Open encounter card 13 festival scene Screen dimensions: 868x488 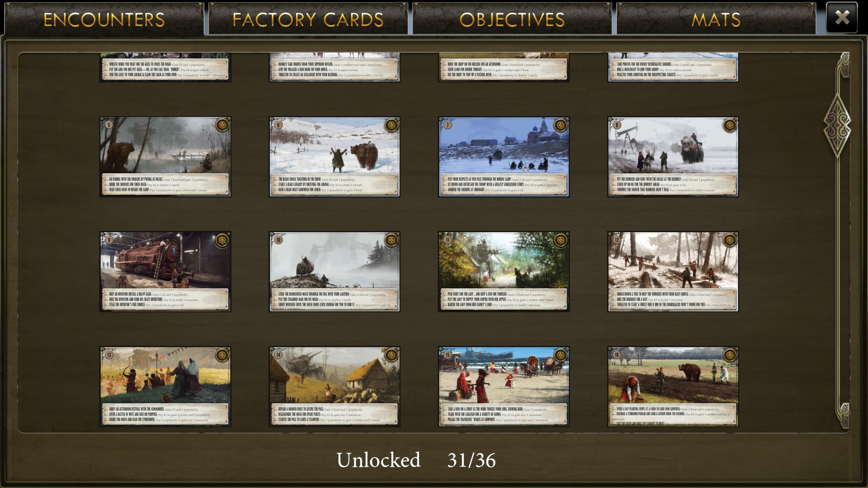[x=165, y=386]
